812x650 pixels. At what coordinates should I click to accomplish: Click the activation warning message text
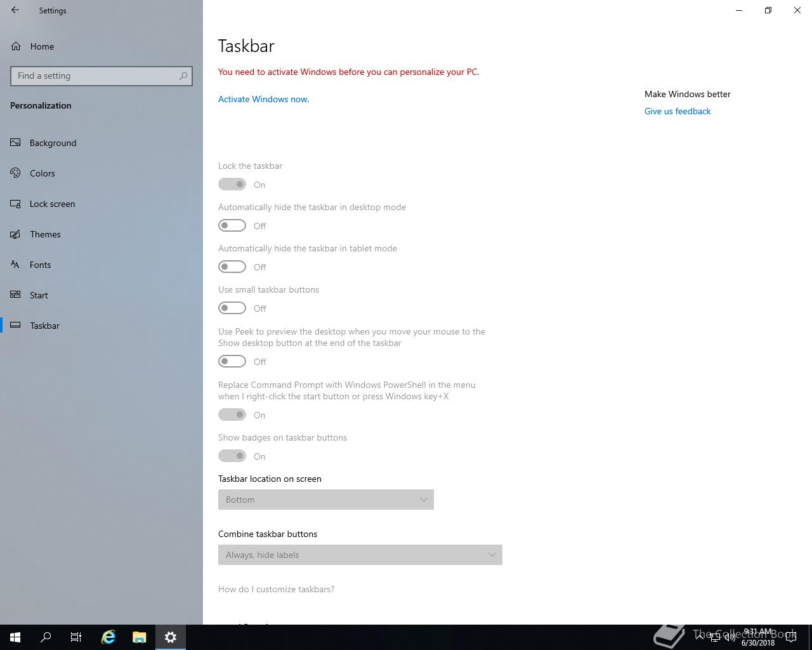point(349,72)
